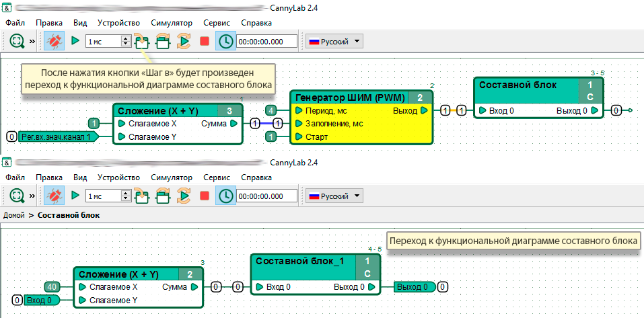This screenshot has width=644, height=318.
Task: Open the Справка menu in upper window
Action: pos(256,23)
